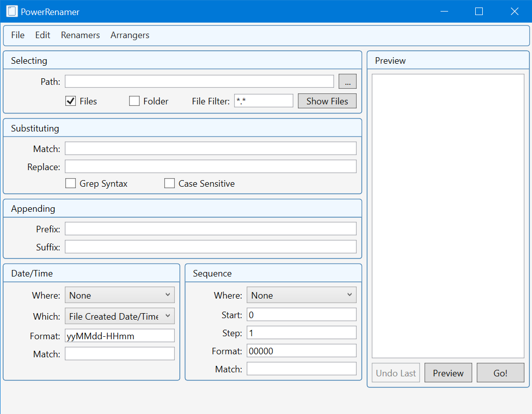Click inside the Preview list area
This screenshot has width=532, height=414.
click(x=448, y=216)
